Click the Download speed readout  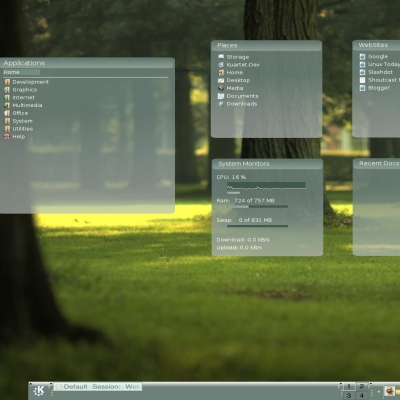click(243, 240)
